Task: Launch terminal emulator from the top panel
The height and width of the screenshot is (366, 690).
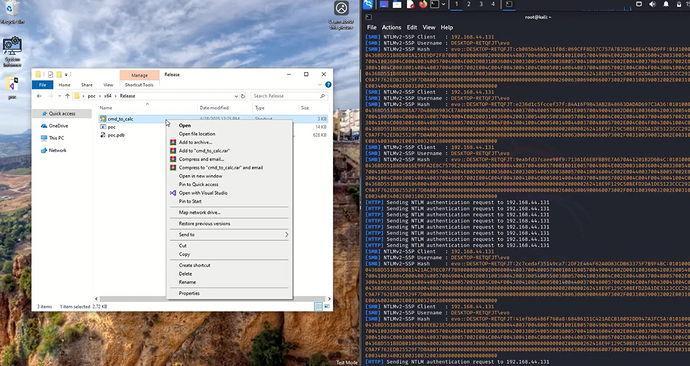Action: (434, 4)
